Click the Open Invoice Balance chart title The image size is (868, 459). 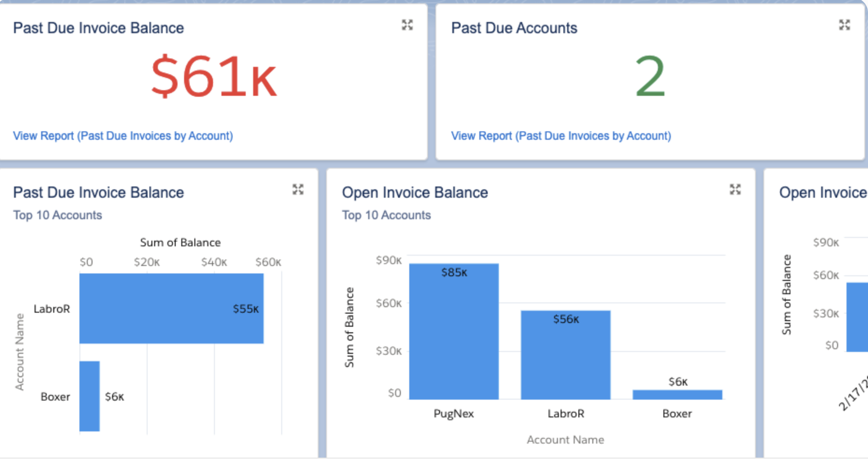tap(415, 193)
